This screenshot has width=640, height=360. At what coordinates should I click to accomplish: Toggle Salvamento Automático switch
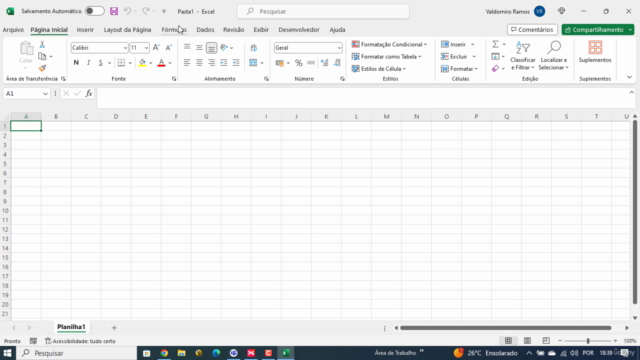pyautogui.click(x=95, y=11)
